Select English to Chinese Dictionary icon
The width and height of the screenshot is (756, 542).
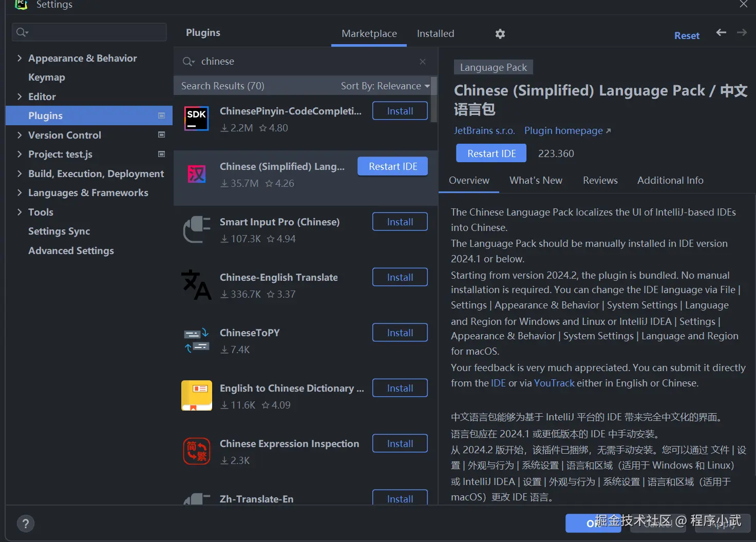coord(197,396)
